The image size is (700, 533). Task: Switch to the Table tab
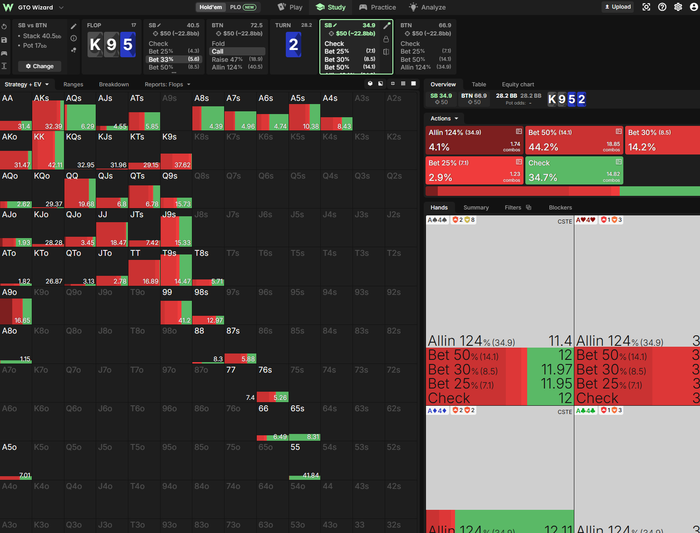click(x=479, y=84)
